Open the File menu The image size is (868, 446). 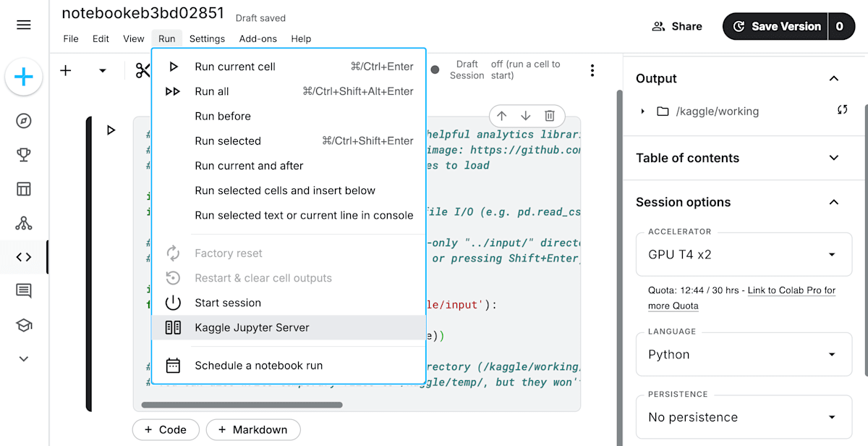point(71,39)
